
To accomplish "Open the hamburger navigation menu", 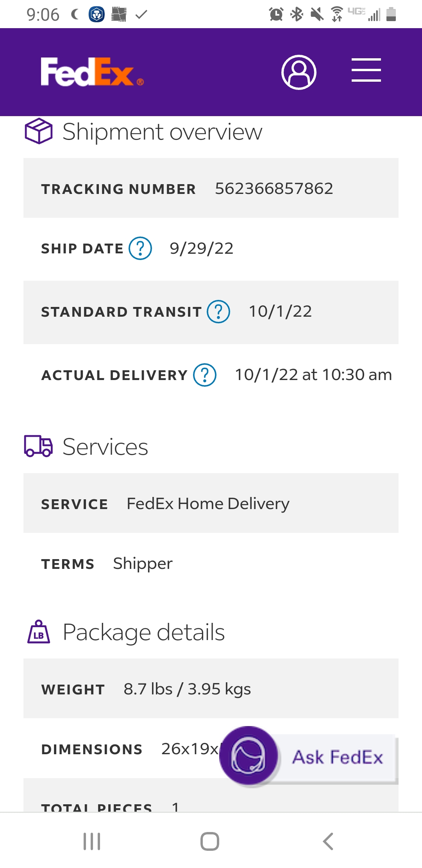I will [x=366, y=70].
